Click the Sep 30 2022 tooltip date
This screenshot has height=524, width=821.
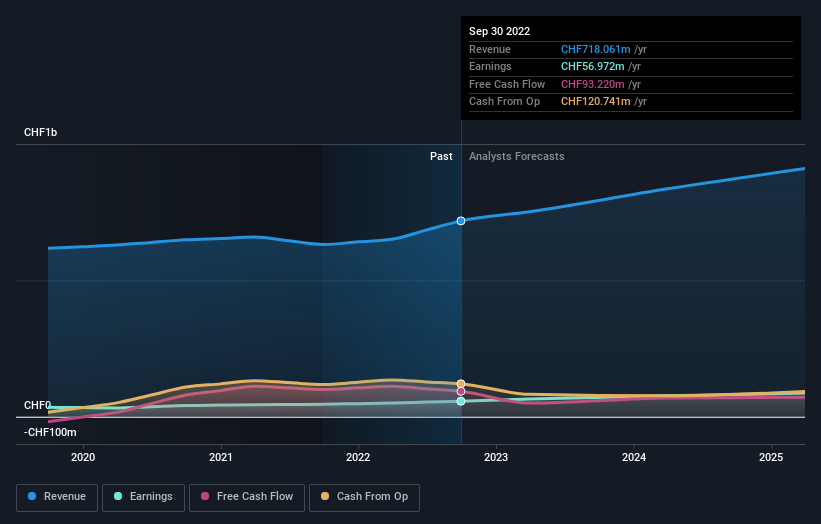[x=500, y=31]
